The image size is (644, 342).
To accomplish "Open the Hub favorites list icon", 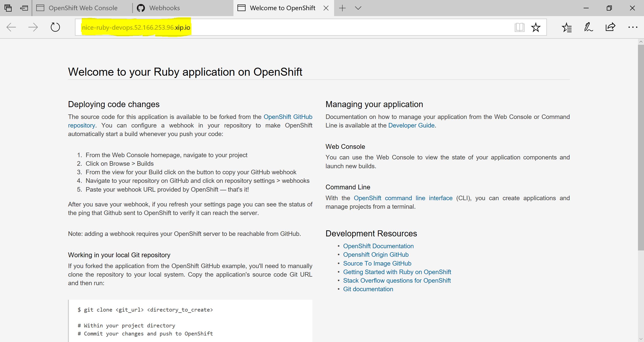I will pos(567,27).
